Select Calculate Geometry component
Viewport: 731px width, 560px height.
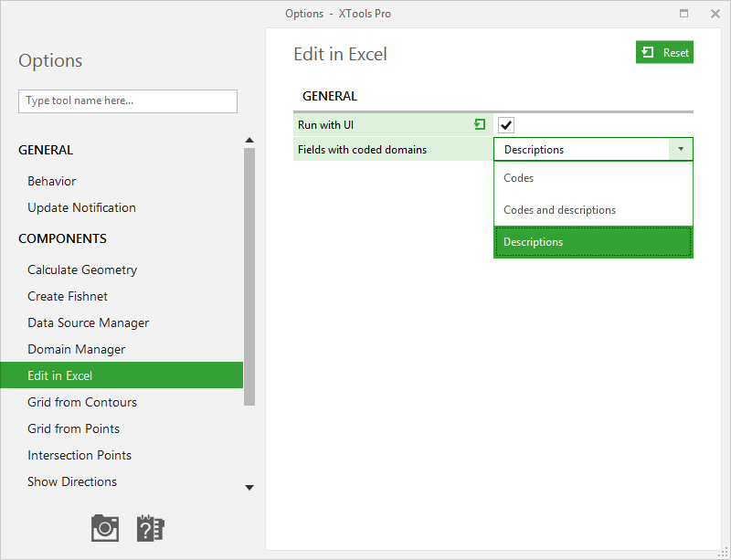point(82,270)
